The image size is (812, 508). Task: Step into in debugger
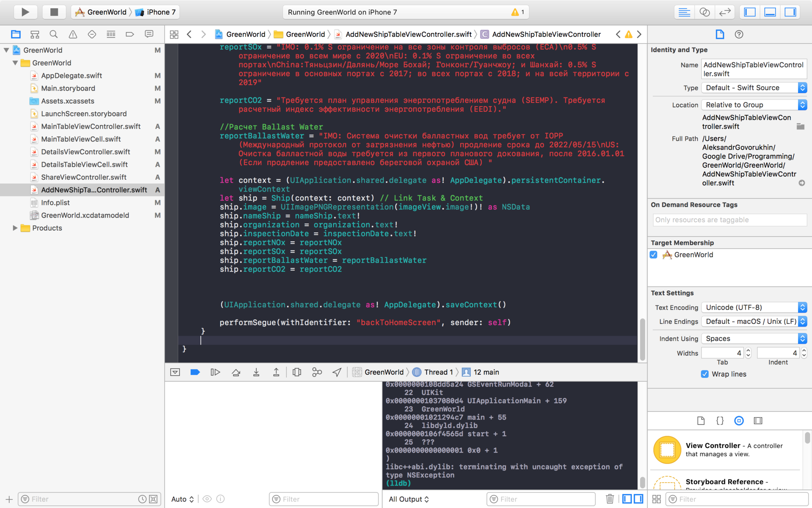[x=256, y=372]
